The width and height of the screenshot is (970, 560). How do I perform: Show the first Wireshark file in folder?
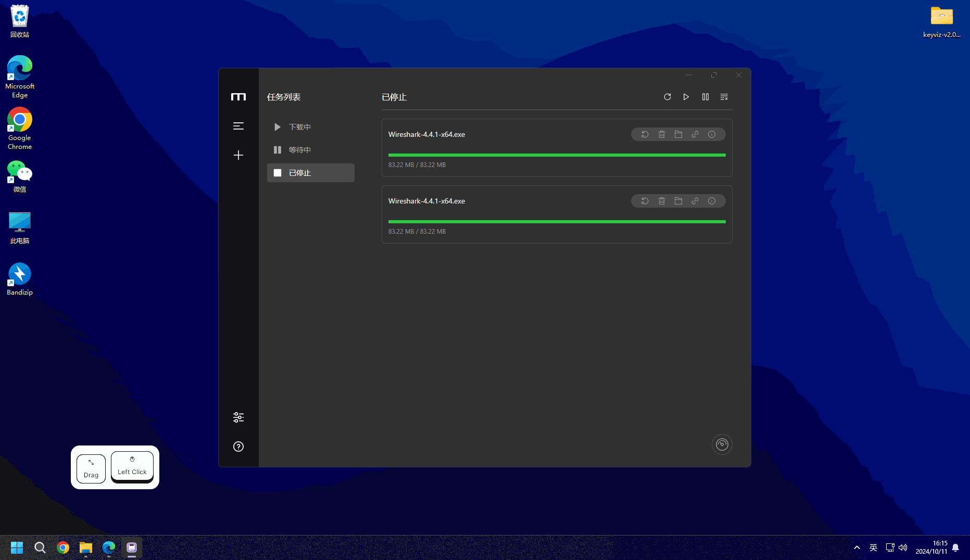678,134
